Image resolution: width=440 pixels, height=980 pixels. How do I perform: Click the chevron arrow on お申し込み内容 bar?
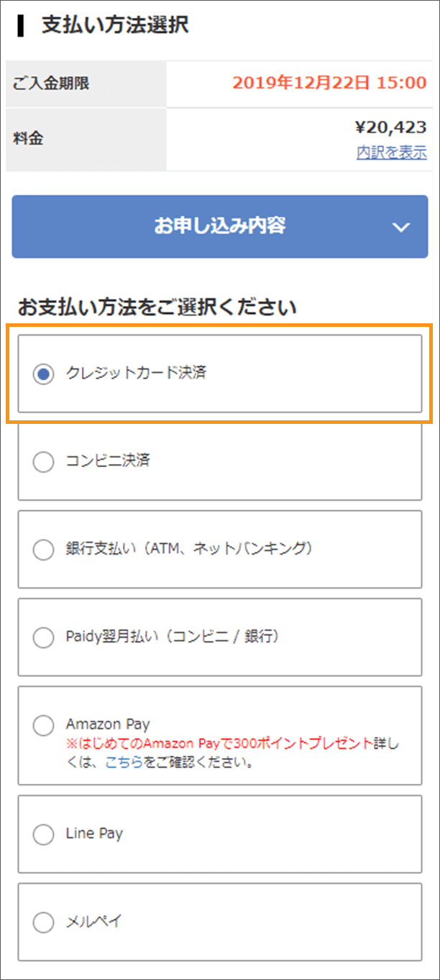[x=401, y=227]
